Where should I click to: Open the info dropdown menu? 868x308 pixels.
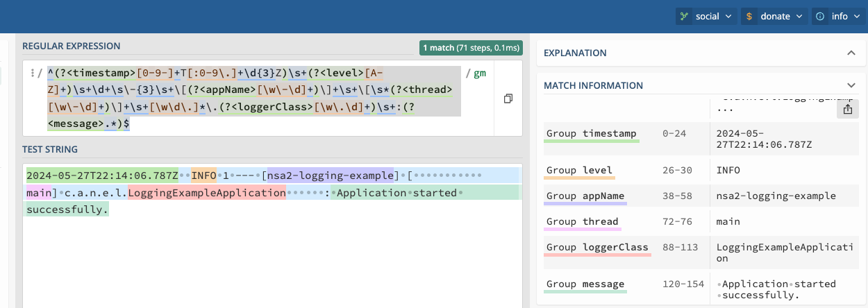pyautogui.click(x=840, y=16)
